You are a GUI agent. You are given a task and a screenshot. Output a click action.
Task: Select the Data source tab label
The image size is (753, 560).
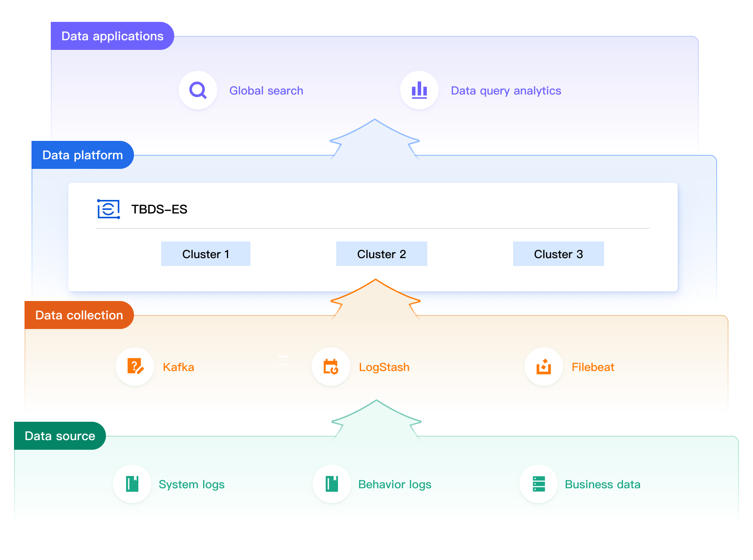[60, 436]
